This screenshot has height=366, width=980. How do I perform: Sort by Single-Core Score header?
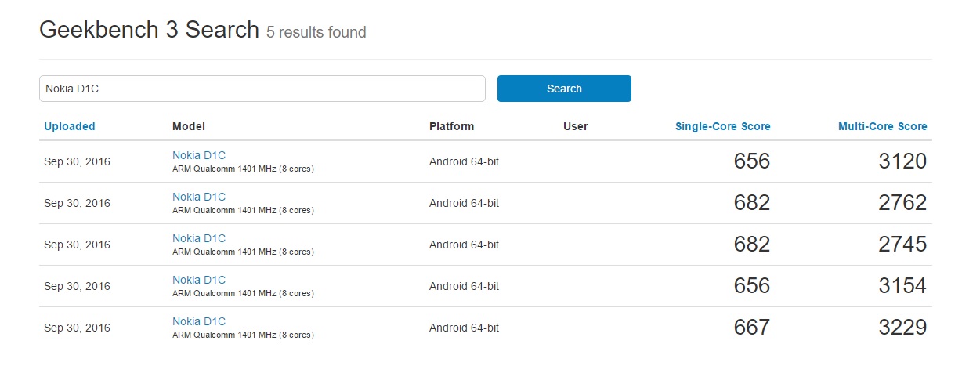click(x=722, y=126)
